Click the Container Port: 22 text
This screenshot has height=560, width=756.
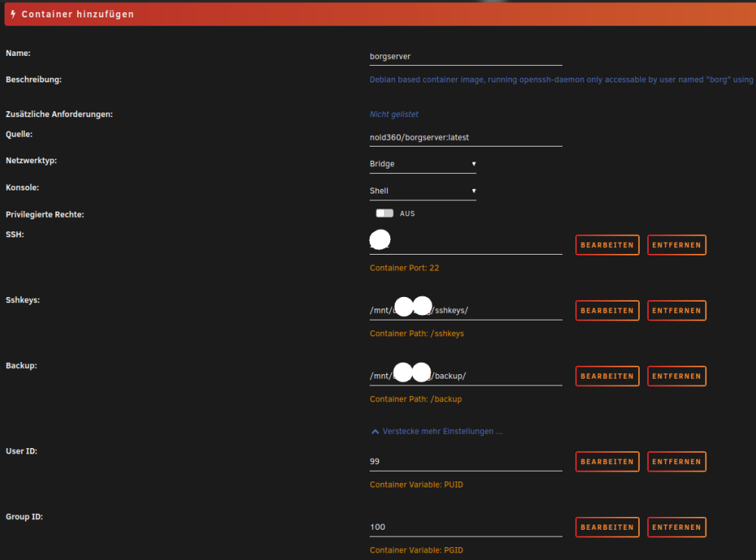(x=404, y=268)
